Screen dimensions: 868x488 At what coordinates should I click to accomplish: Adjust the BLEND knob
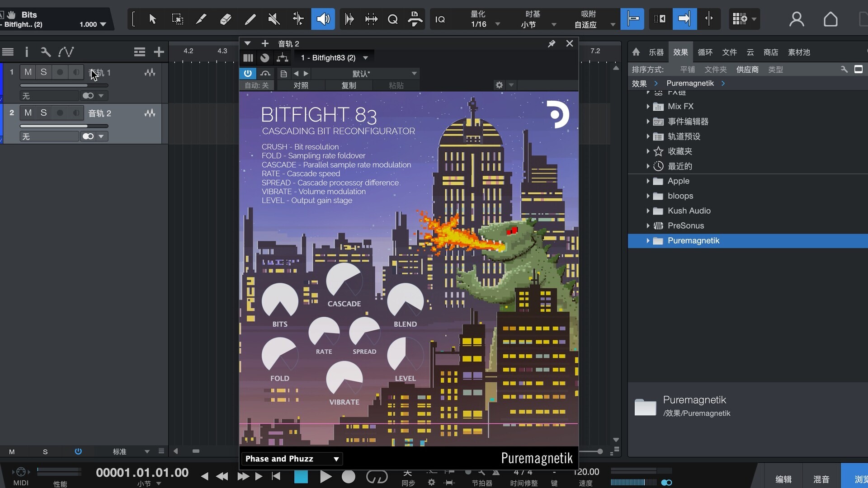click(405, 301)
